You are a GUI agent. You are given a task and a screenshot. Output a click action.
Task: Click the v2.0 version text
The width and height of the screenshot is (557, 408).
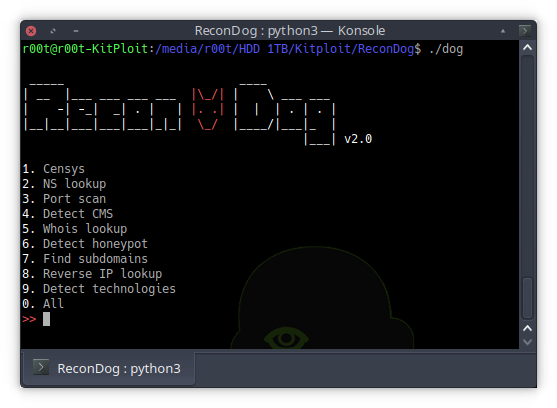[x=358, y=139]
